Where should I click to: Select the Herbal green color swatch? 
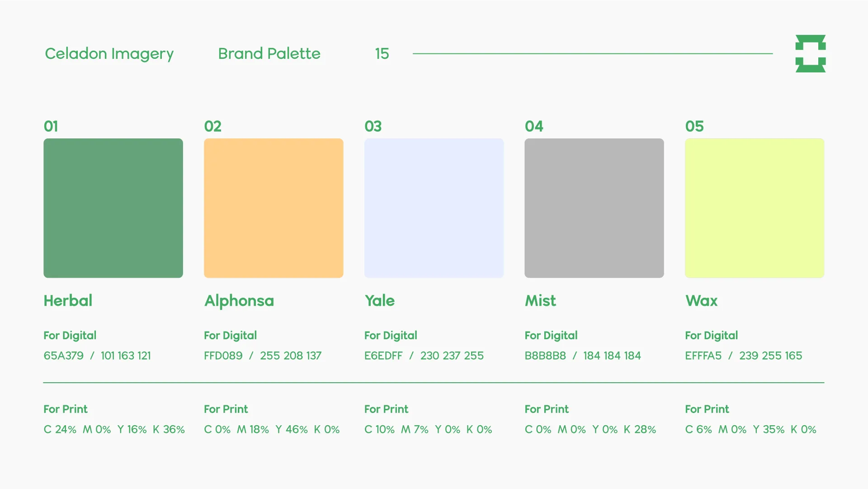point(113,208)
